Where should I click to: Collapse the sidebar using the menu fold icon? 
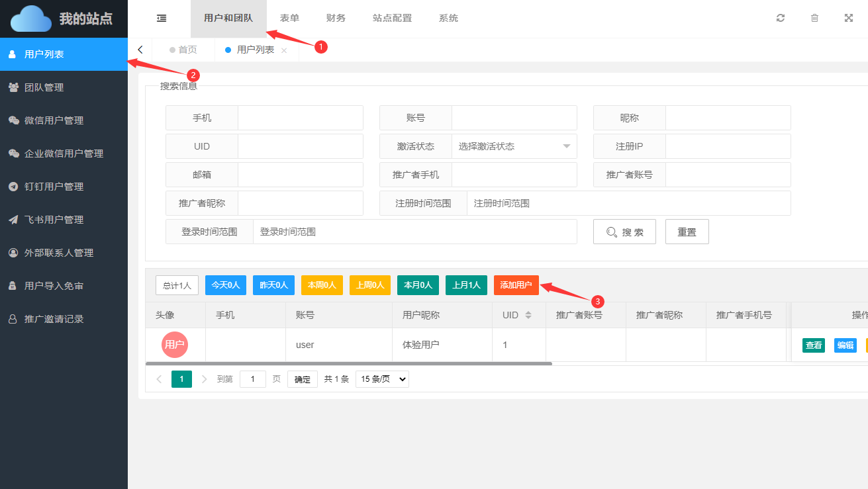tap(162, 19)
